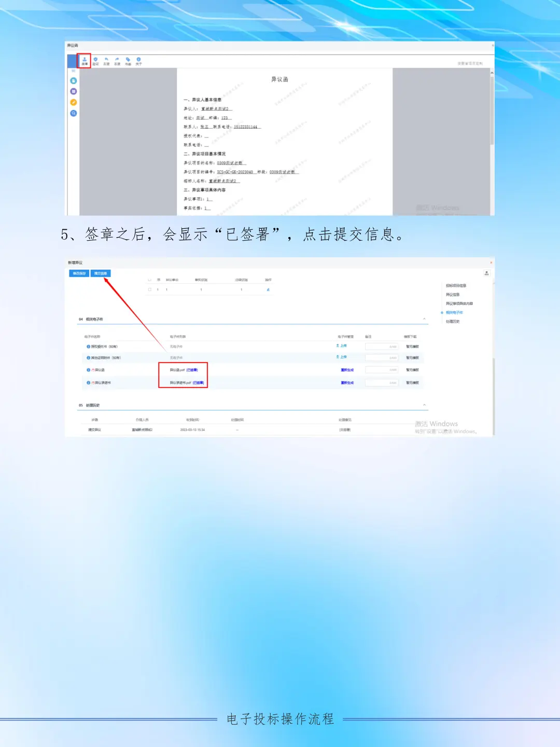Rotate page with the 右旋 icon
Screen dimensions: 560x747
click(117, 61)
